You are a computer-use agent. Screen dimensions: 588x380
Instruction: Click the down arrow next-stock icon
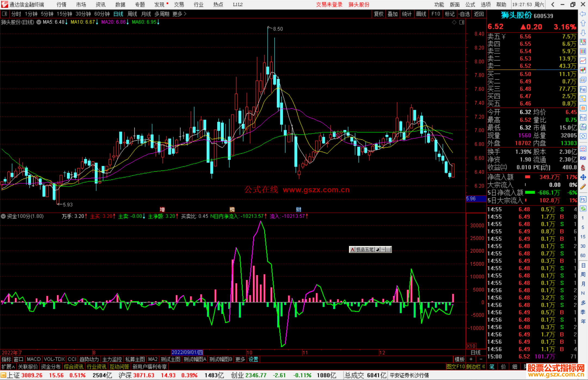(583, 33)
